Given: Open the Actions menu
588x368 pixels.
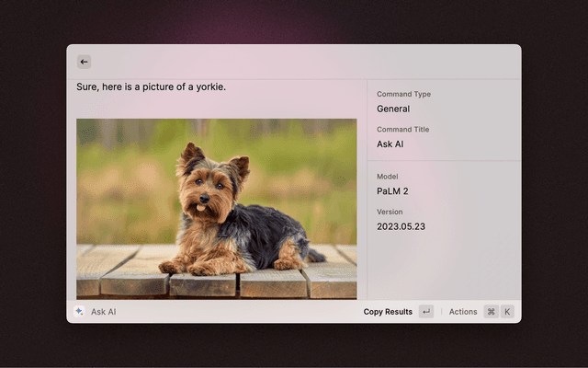Looking at the screenshot, I should [x=463, y=312].
